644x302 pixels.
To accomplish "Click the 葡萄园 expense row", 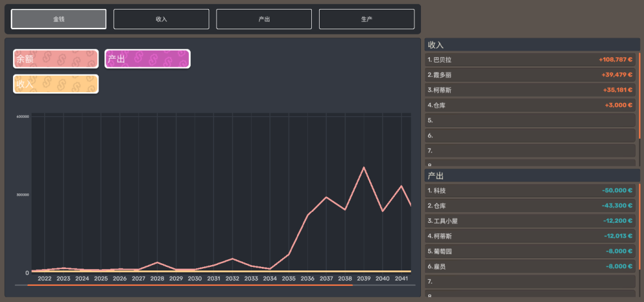I will [x=530, y=251].
